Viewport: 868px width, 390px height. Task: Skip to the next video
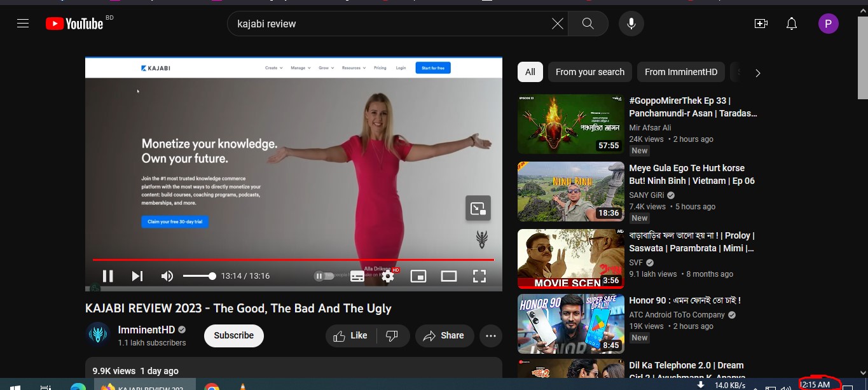(x=137, y=275)
